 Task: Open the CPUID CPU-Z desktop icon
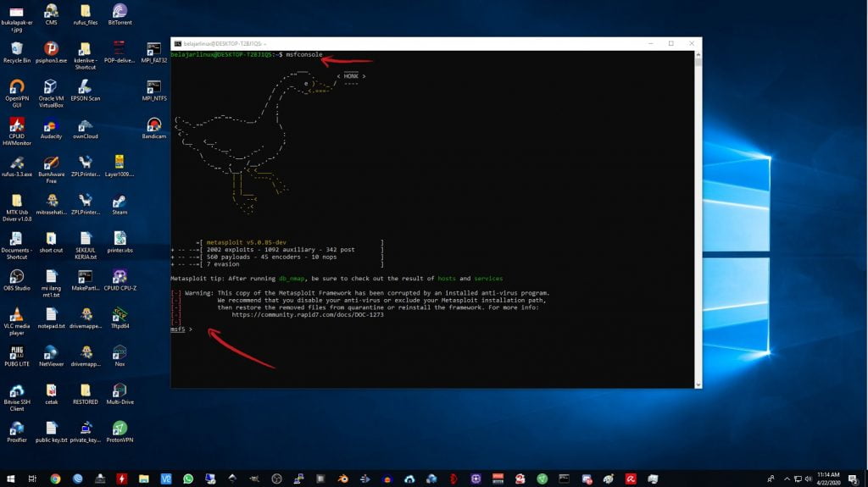[120, 280]
